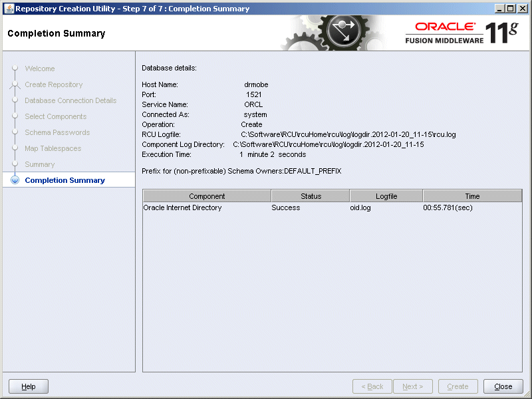Click the Component Log Directory path
The width and height of the screenshot is (532, 399).
(x=329, y=144)
